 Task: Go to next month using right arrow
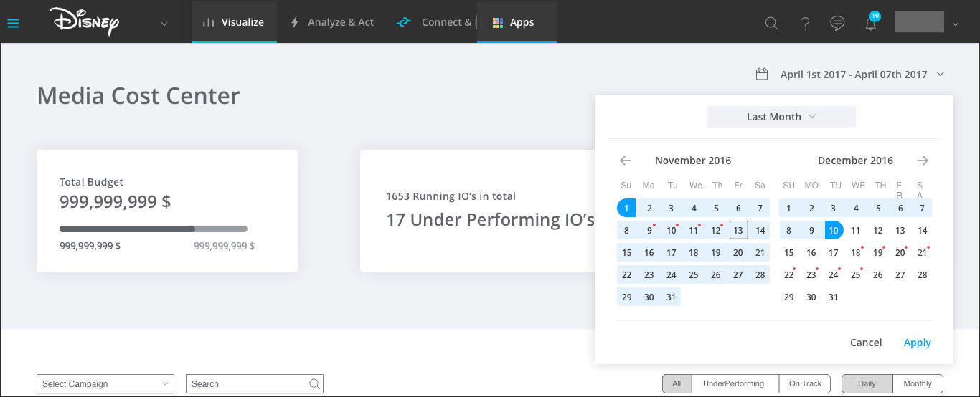coord(923,161)
